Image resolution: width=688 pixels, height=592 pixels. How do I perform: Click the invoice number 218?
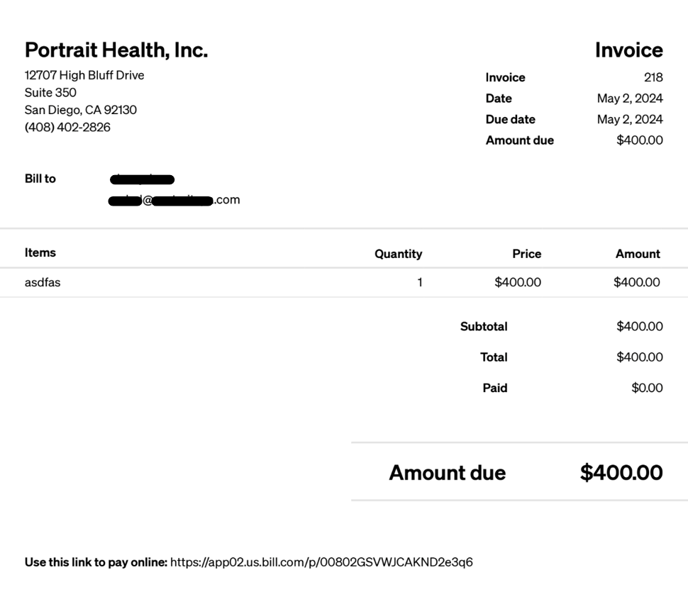(x=653, y=78)
